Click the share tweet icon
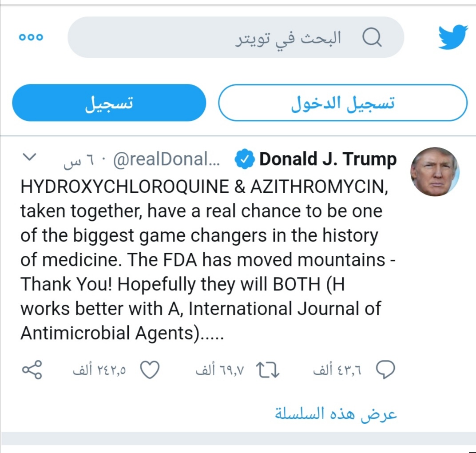 click(32, 370)
